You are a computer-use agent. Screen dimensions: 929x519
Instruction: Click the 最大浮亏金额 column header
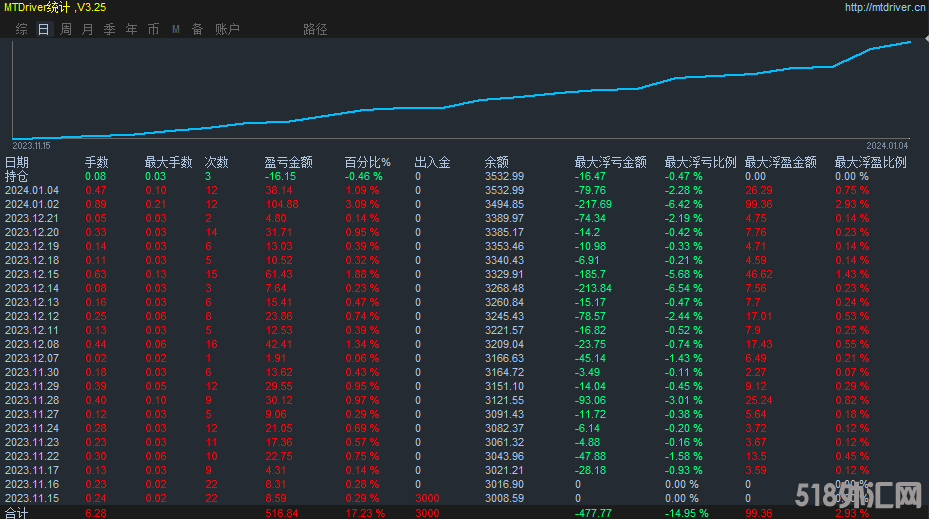610,162
